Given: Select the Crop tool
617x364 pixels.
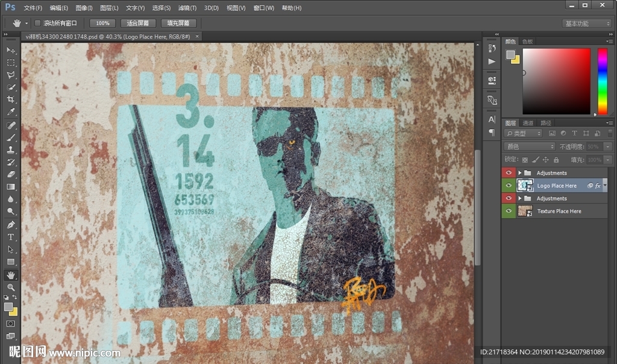Looking at the screenshot, I should 11,99.
